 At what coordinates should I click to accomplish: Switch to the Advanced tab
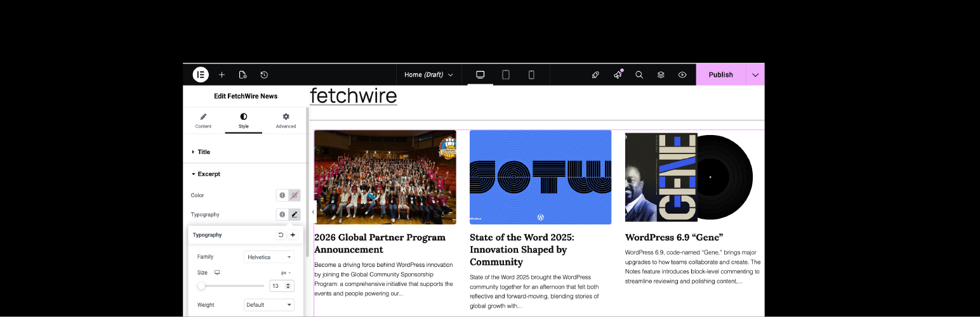286,120
